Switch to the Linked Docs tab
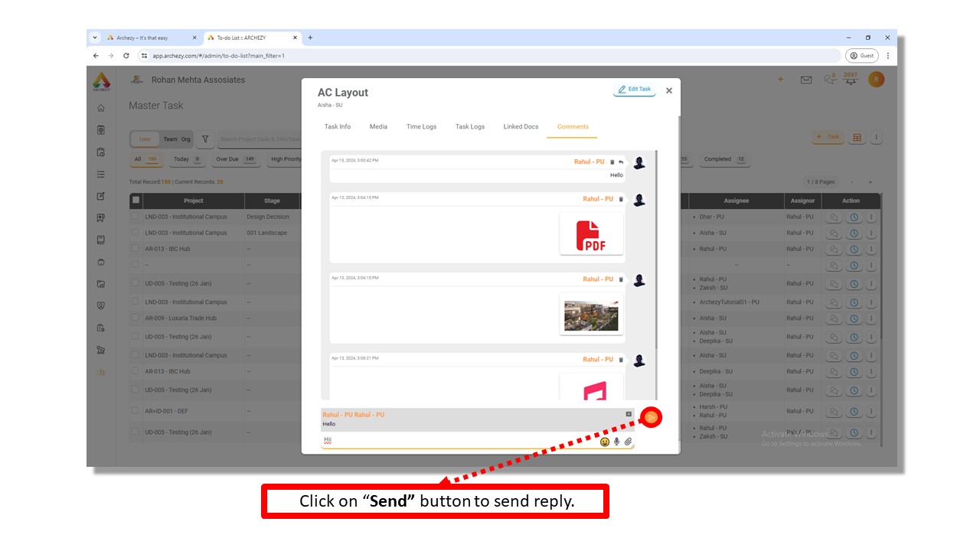The height and width of the screenshot is (551, 980). click(521, 127)
